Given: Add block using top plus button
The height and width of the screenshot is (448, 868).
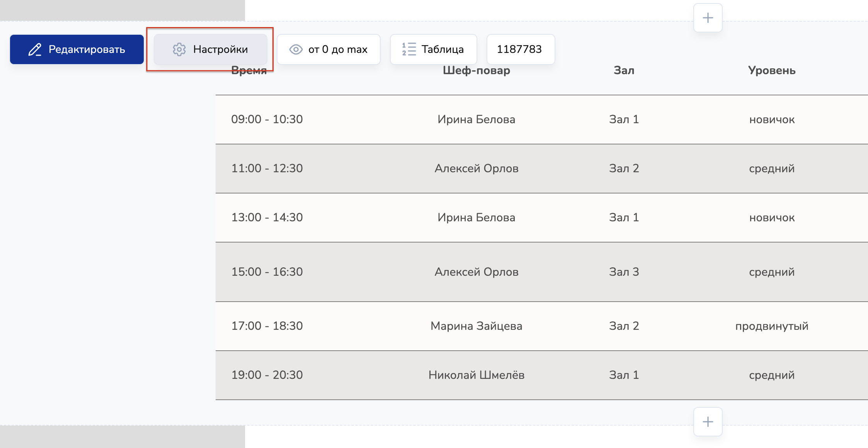Looking at the screenshot, I should coord(708,18).
